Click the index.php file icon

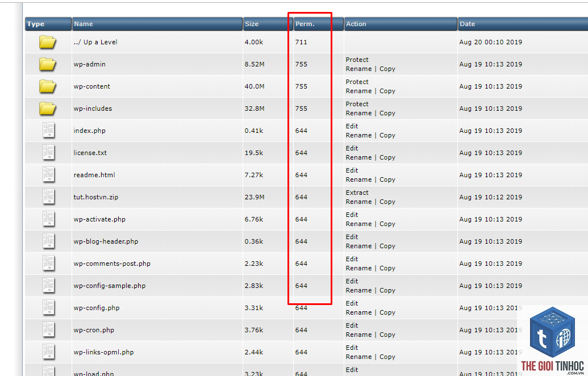tap(48, 131)
